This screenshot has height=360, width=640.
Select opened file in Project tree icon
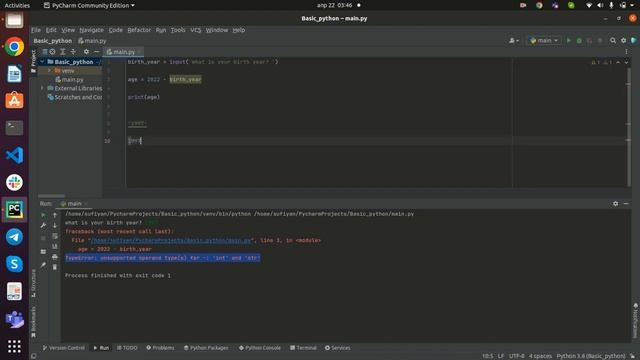[52, 52]
